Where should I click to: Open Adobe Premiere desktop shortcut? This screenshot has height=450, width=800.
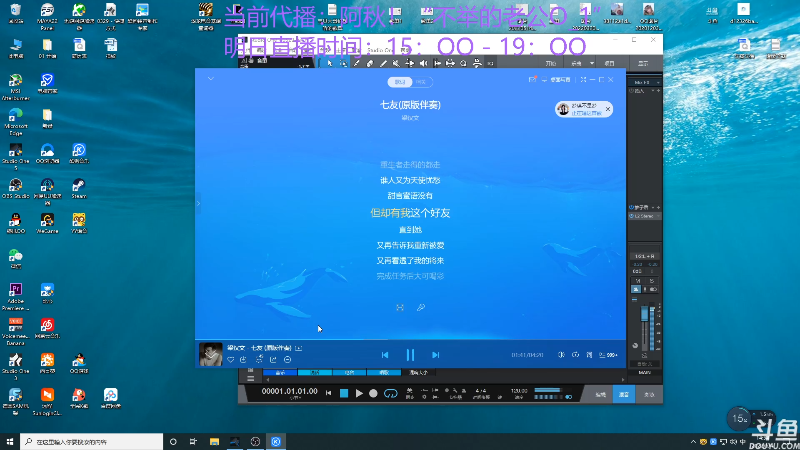click(x=16, y=297)
